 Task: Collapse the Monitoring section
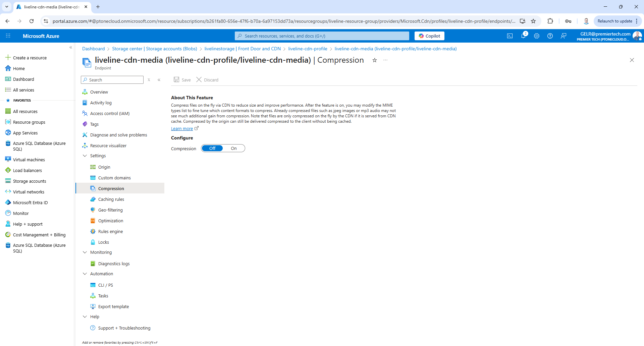tap(85, 252)
